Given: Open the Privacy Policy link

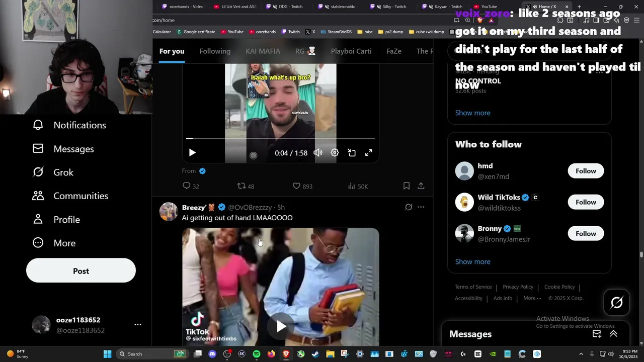Looking at the screenshot, I should coord(518,287).
